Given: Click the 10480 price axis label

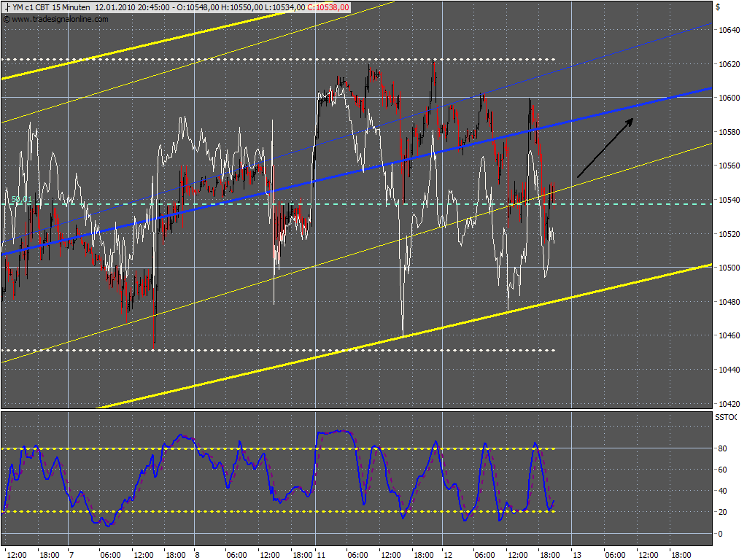Looking at the screenshot, I should tap(729, 302).
